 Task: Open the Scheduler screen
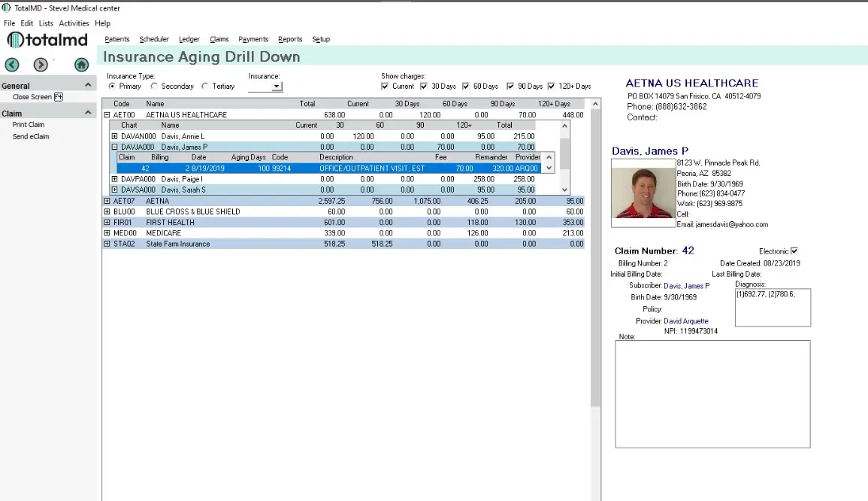pos(154,38)
